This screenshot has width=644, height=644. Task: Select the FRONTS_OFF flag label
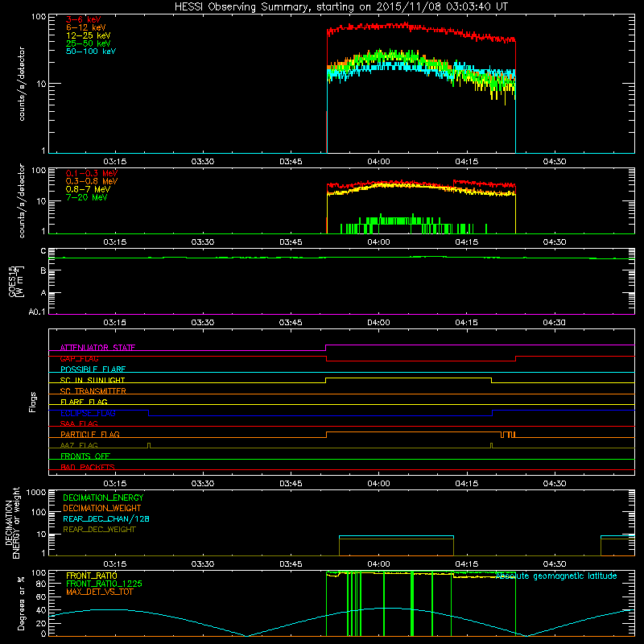85,456
